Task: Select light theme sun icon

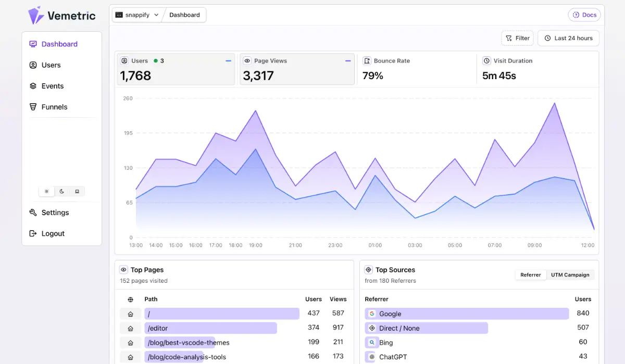Action: pos(46,191)
